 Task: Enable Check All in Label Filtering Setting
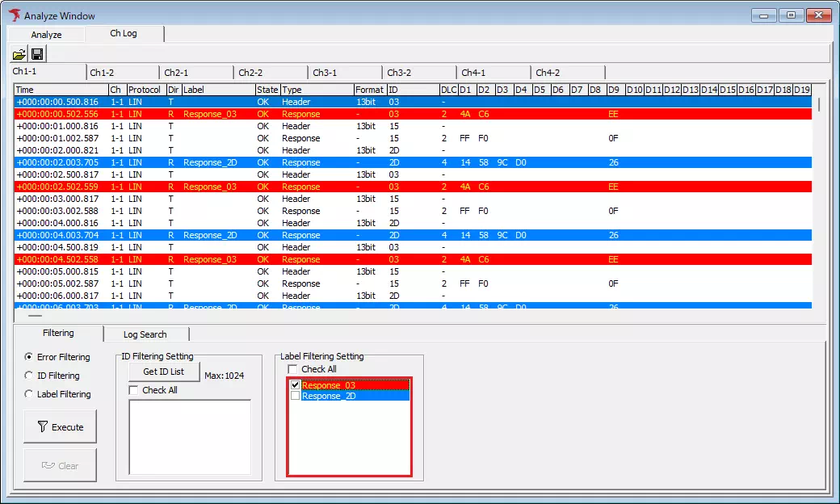pos(293,367)
